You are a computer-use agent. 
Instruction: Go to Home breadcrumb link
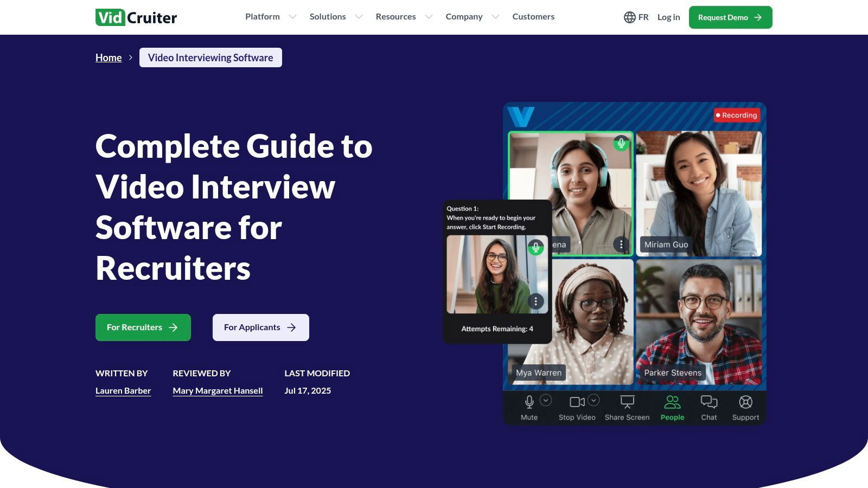[x=108, y=57]
